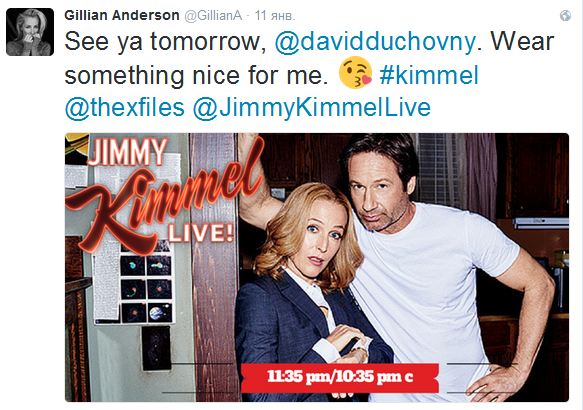Open Gillian Anderson's profile avatar
The height and width of the screenshot is (410, 583).
coord(30,32)
